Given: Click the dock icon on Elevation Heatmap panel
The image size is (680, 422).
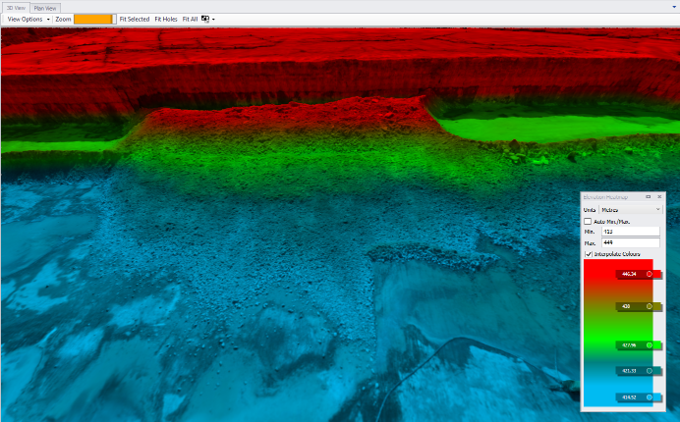Looking at the screenshot, I should [x=648, y=196].
